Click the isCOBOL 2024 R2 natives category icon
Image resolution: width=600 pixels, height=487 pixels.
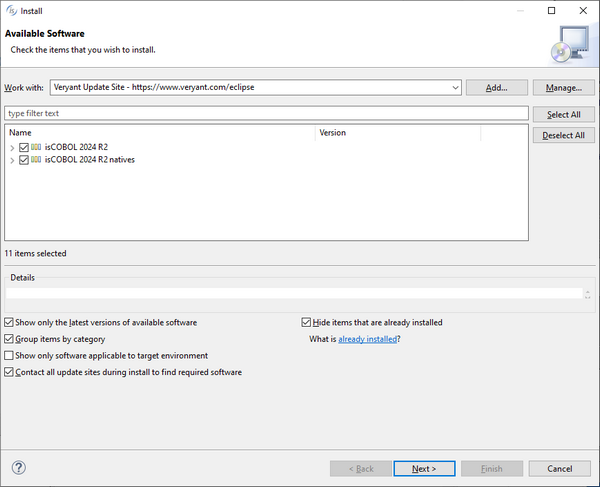pyautogui.click(x=36, y=160)
